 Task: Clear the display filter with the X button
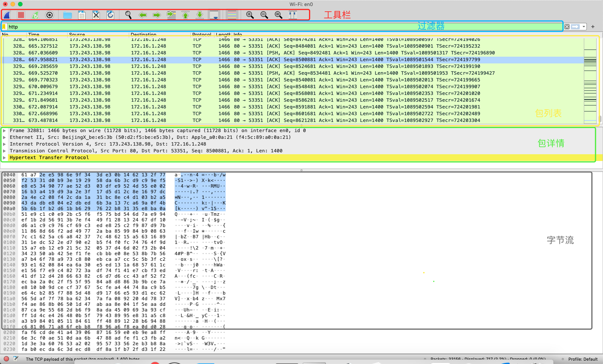(x=567, y=27)
